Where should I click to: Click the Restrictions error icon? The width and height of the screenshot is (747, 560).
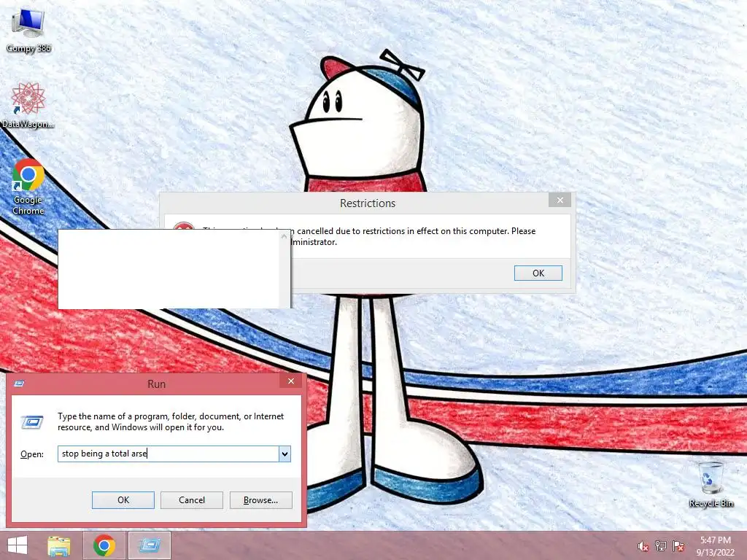183,226
